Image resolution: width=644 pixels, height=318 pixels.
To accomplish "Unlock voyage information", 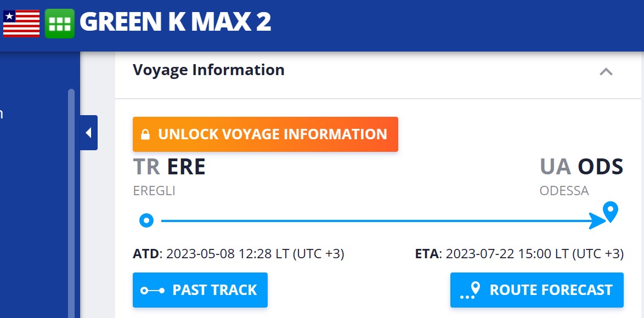I will pyautogui.click(x=265, y=134).
